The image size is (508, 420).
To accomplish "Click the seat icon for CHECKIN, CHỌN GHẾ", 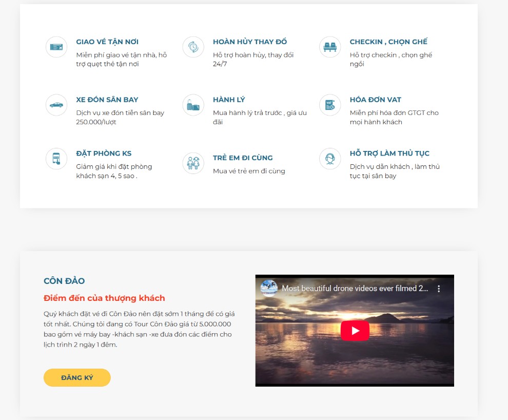I will pyautogui.click(x=330, y=47).
